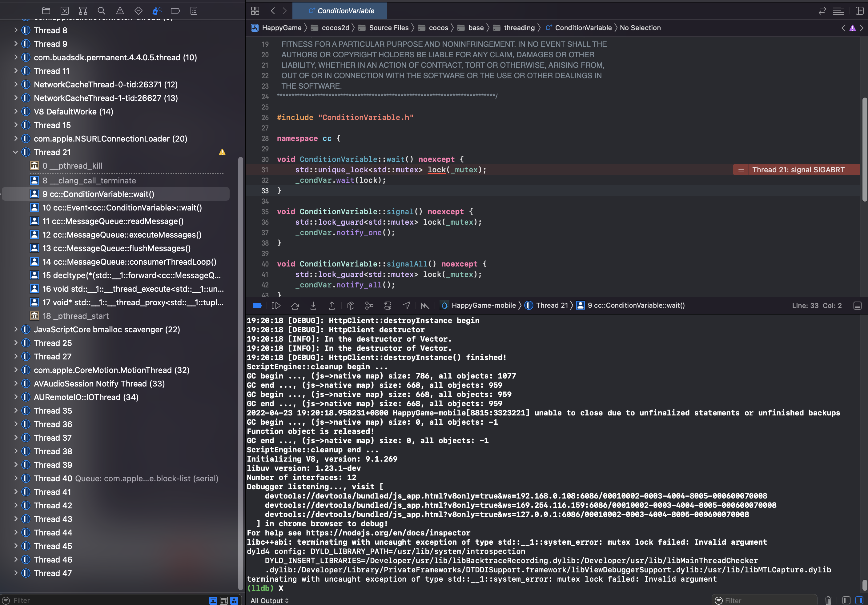Open the find navigator magnifier icon
This screenshot has height=605, width=868.
pyautogui.click(x=101, y=10)
